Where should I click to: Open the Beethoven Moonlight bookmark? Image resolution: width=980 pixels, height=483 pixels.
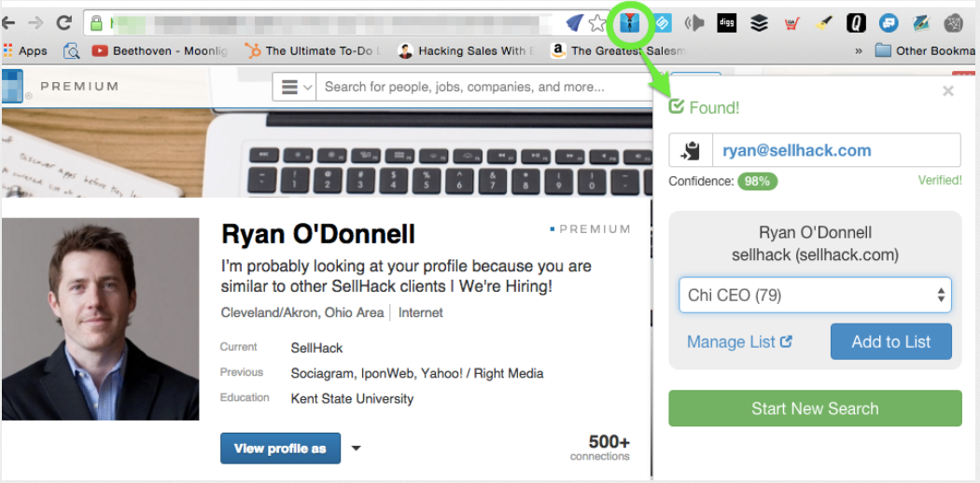tap(160, 50)
